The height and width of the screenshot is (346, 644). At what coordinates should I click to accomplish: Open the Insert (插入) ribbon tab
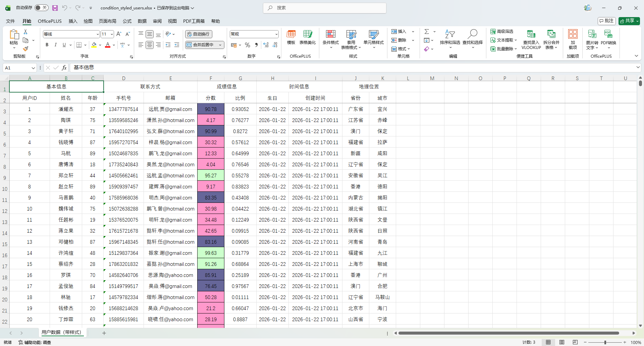coord(73,21)
